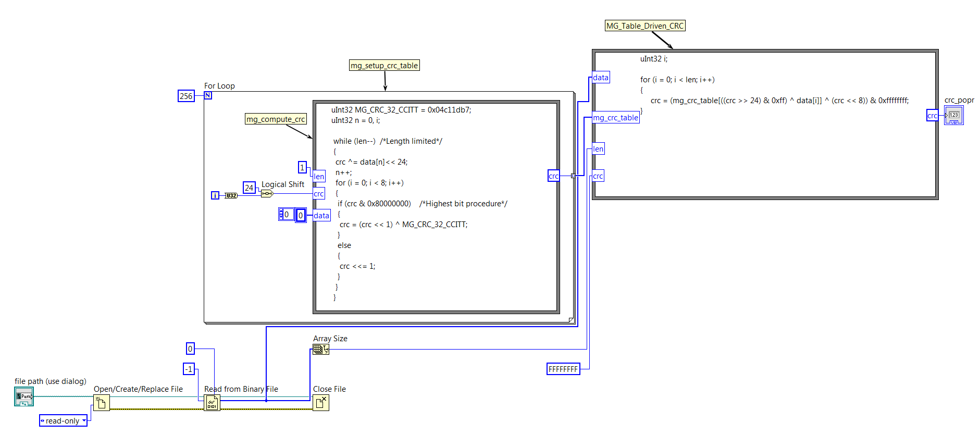
Task: Click the 'n++;' code line
Action: (344, 172)
